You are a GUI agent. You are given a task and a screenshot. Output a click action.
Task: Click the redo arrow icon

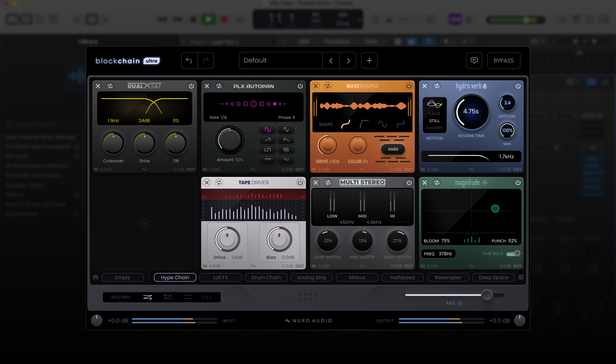pos(206,60)
